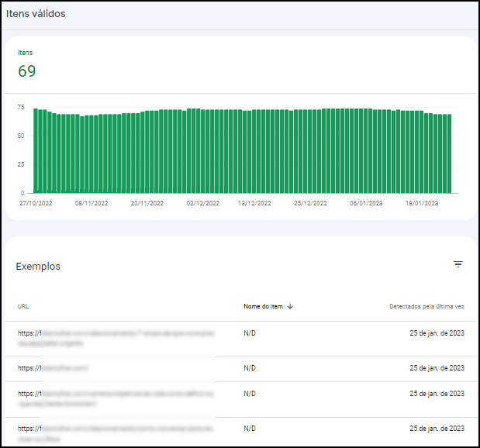This screenshot has height=448, width=480.
Task: Open the short https://f... homepage URL row
Action: coord(240,369)
